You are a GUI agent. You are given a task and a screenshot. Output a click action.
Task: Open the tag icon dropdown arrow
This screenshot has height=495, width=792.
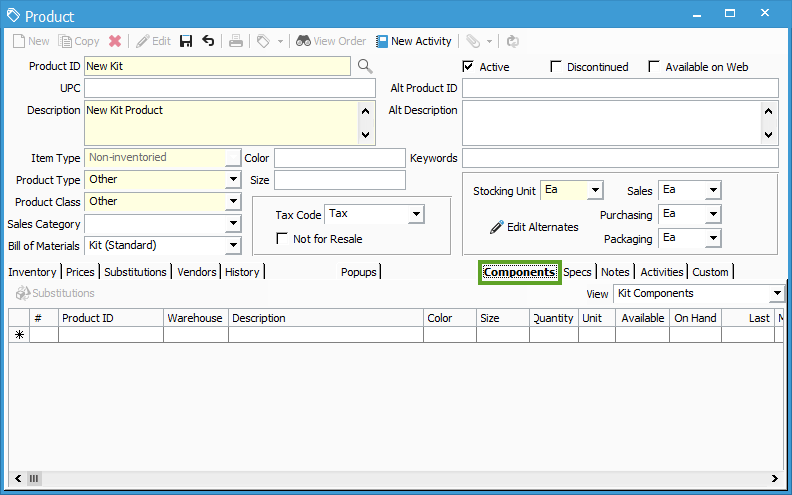[x=280, y=42]
